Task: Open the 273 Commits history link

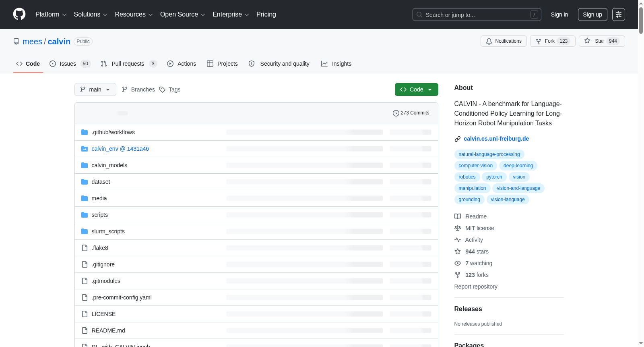Action: [x=411, y=113]
